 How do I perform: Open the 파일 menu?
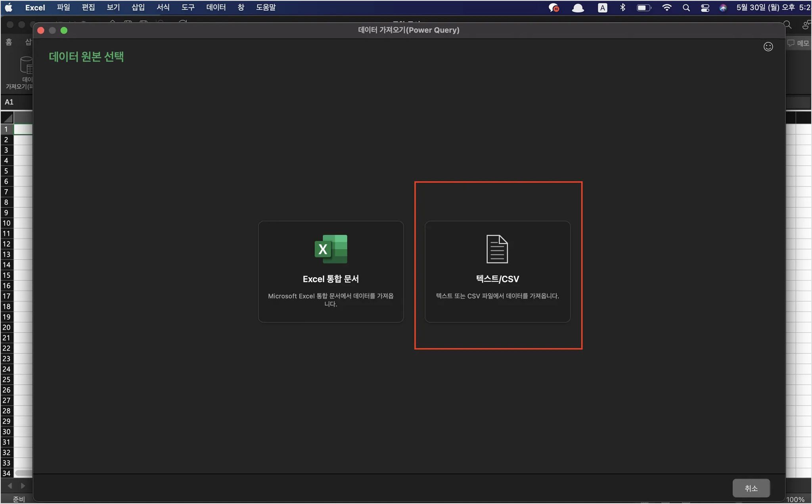63,8
